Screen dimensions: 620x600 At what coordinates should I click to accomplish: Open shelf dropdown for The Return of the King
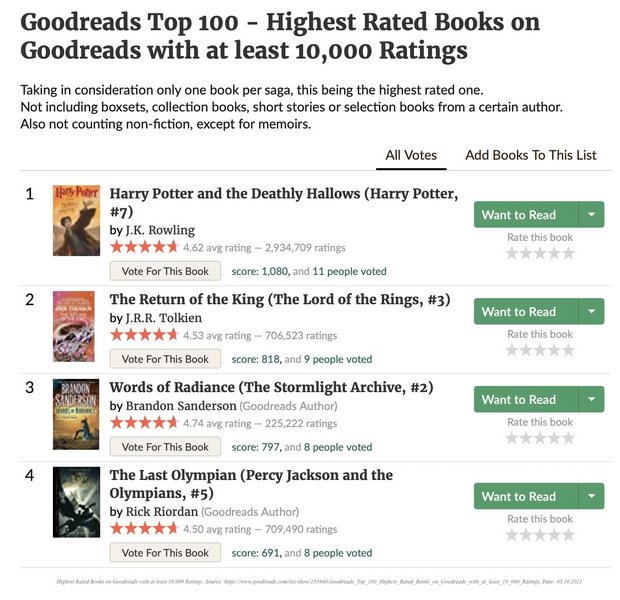click(x=591, y=312)
